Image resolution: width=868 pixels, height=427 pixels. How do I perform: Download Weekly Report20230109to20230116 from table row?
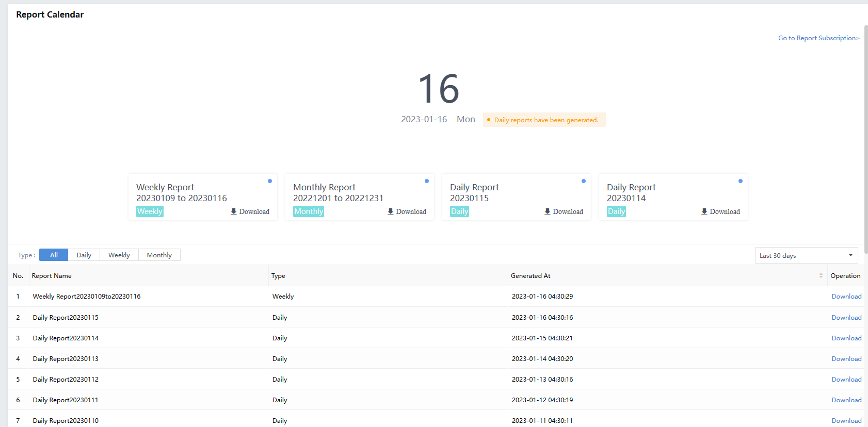pos(846,297)
